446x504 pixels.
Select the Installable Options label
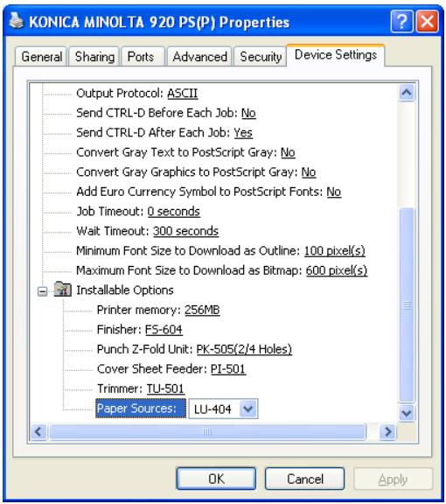(x=125, y=290)
